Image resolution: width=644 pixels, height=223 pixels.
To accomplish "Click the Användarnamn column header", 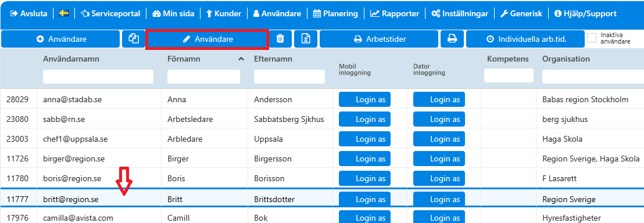I will pyautogui.click(x=71, y=59).
